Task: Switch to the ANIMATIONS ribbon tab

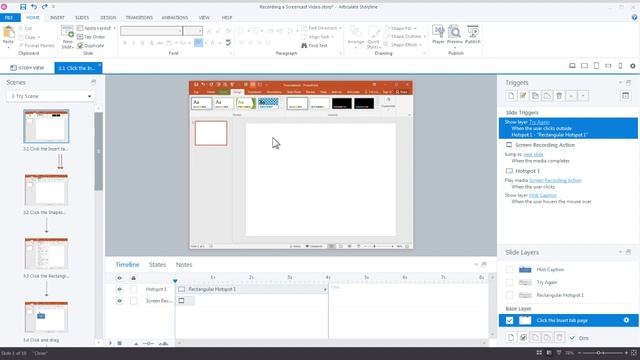Action: coord(175,18)
